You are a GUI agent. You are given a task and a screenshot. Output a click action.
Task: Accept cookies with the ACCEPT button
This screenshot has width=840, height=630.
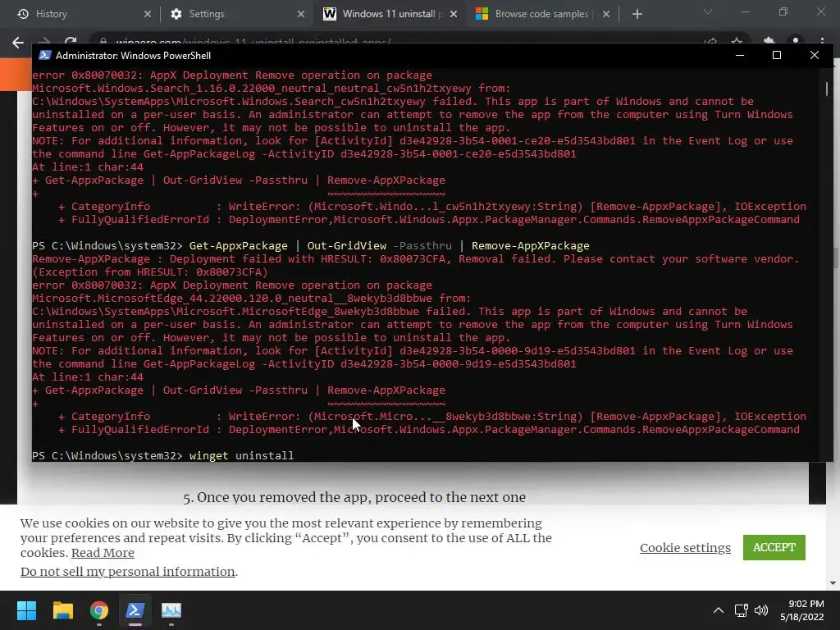774,547
